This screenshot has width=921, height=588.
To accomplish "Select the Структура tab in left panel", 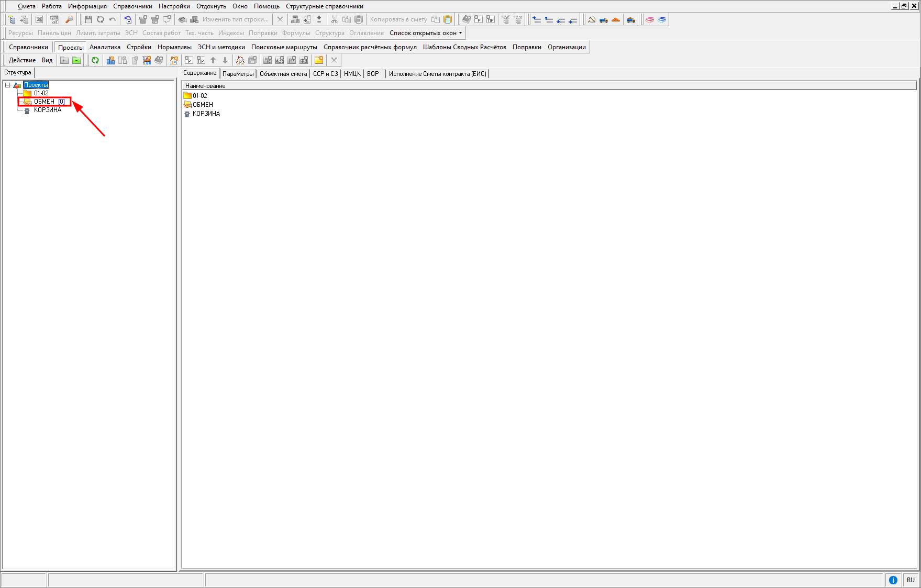I will coord(18,73).
